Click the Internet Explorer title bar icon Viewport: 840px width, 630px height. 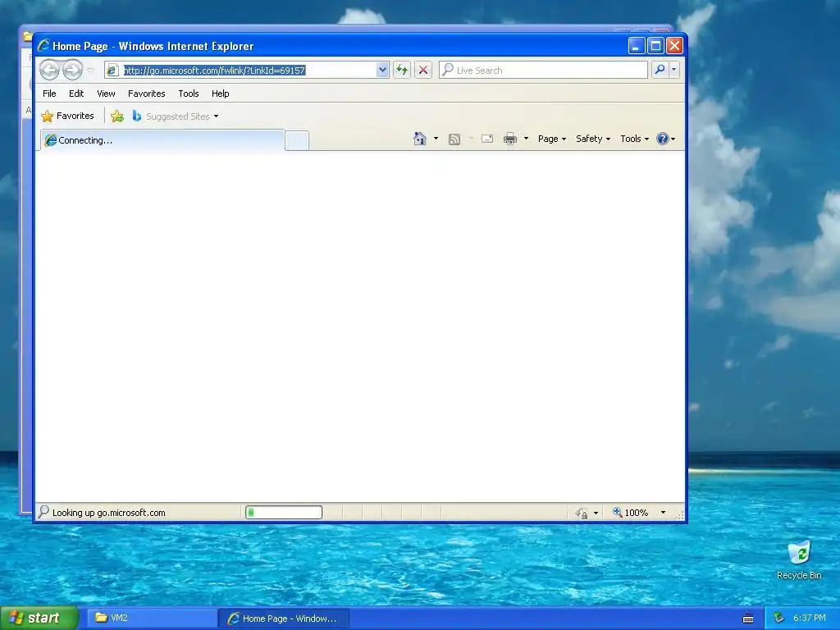point(43,46)
